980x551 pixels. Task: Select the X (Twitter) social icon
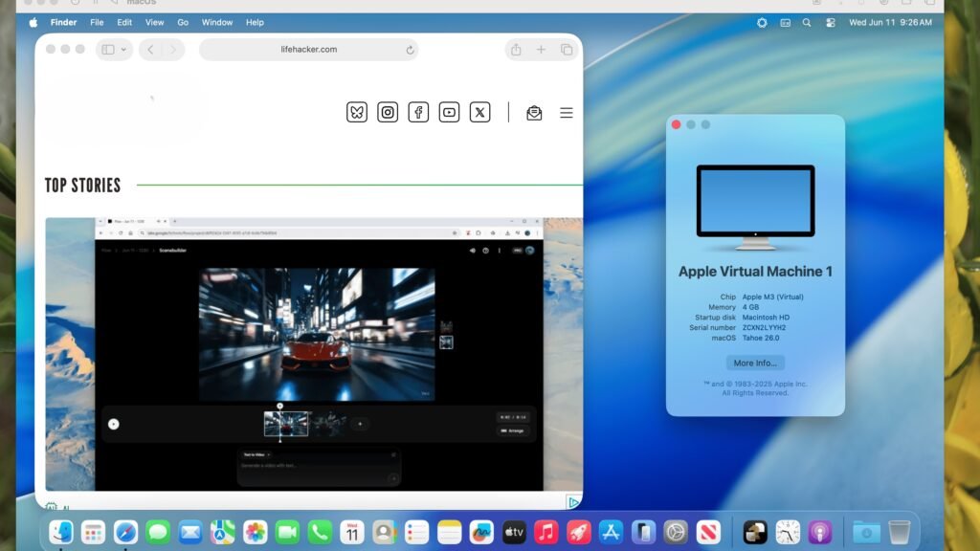coord(479,112)
